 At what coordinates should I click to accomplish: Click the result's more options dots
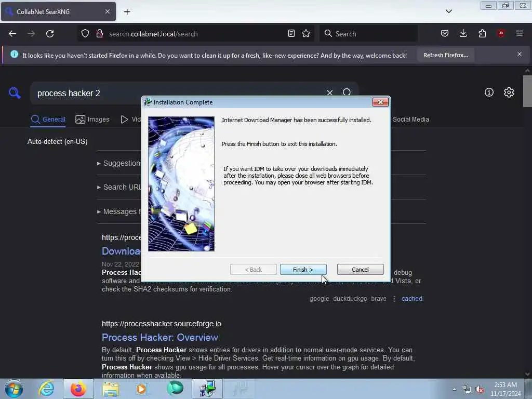[x=394, y=299]
